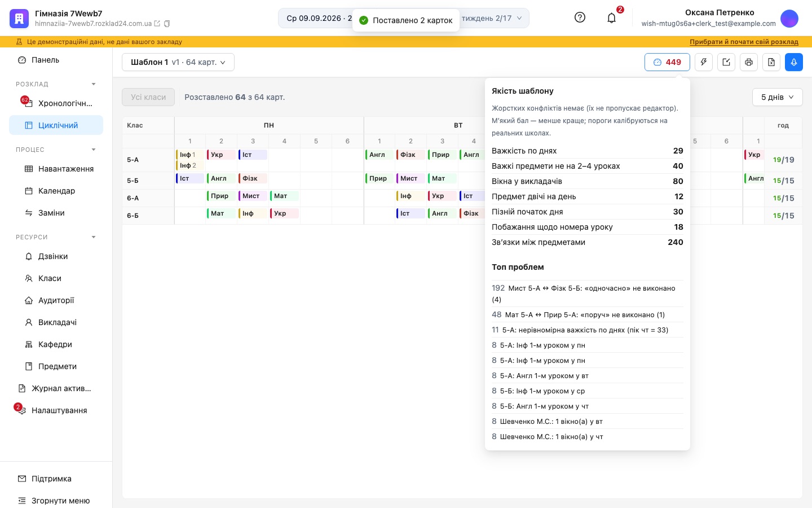Go to Панель in the sidebar
The width and height of the screenshot is (812, 508).
pos(56,60)
